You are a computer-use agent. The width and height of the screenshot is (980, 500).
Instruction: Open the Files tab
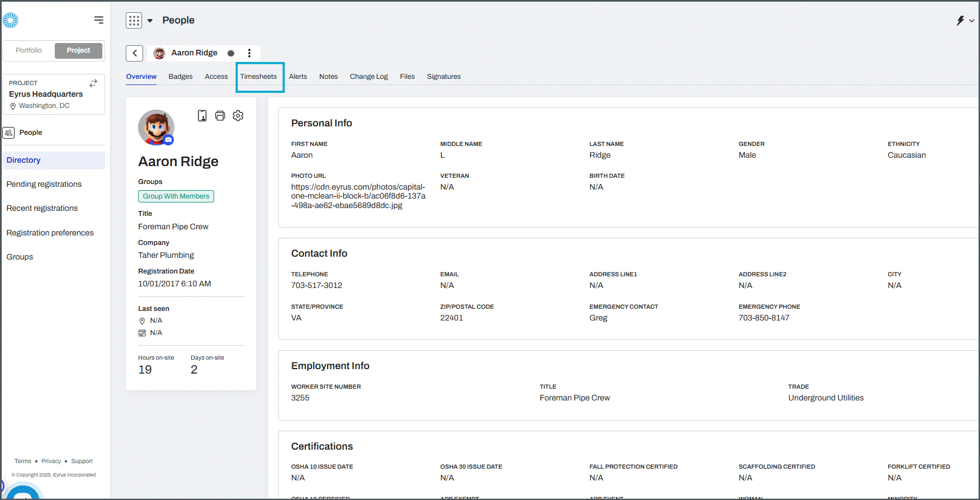[408, 77]
